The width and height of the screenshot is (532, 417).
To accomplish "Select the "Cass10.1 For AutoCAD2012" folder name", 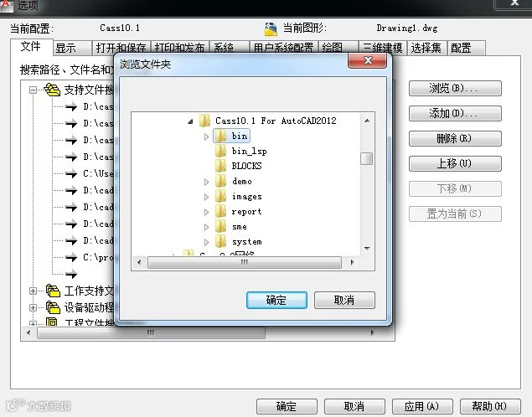I will (x=276, y=121).
